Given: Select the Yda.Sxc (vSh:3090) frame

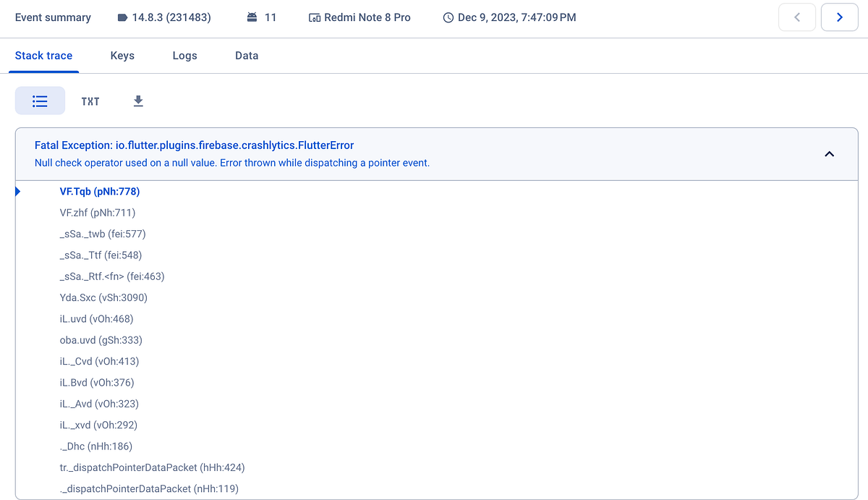Looking at the screenshot, I should pos(103,297).
